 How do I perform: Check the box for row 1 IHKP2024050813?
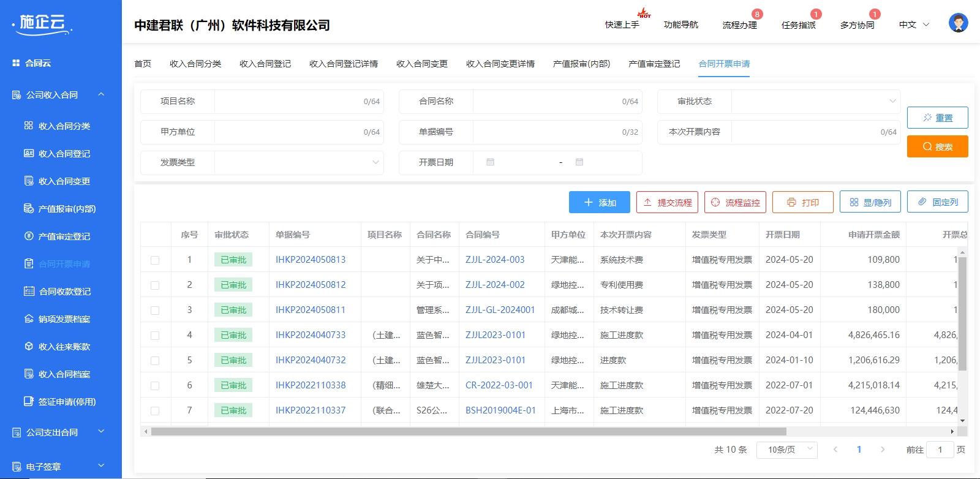click(155, 260)
